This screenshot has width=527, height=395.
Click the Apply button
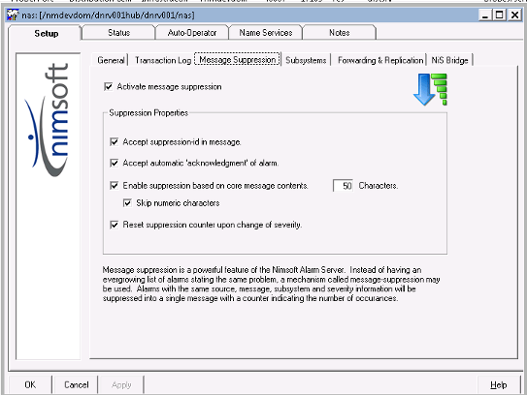(x=122, y=385)
